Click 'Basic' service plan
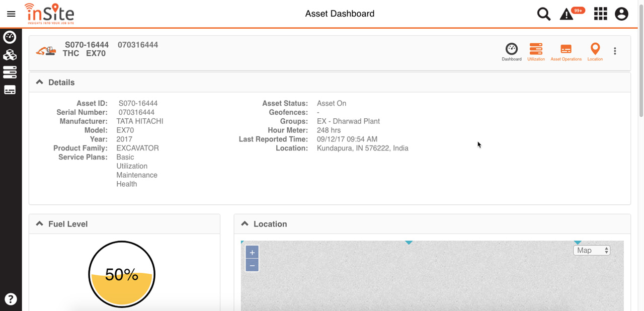The height and width of the screenshot is (311, 644). [x=125, y=157]
